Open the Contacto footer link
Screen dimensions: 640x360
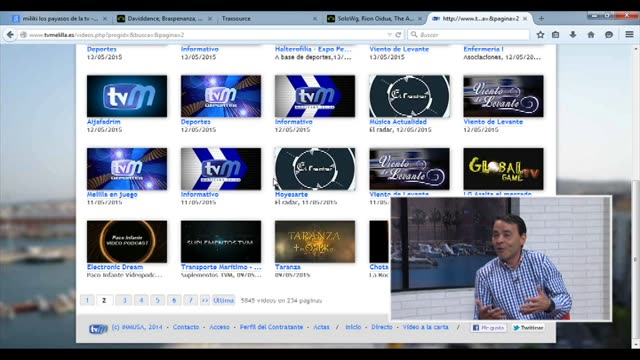[x=186, y=327]
